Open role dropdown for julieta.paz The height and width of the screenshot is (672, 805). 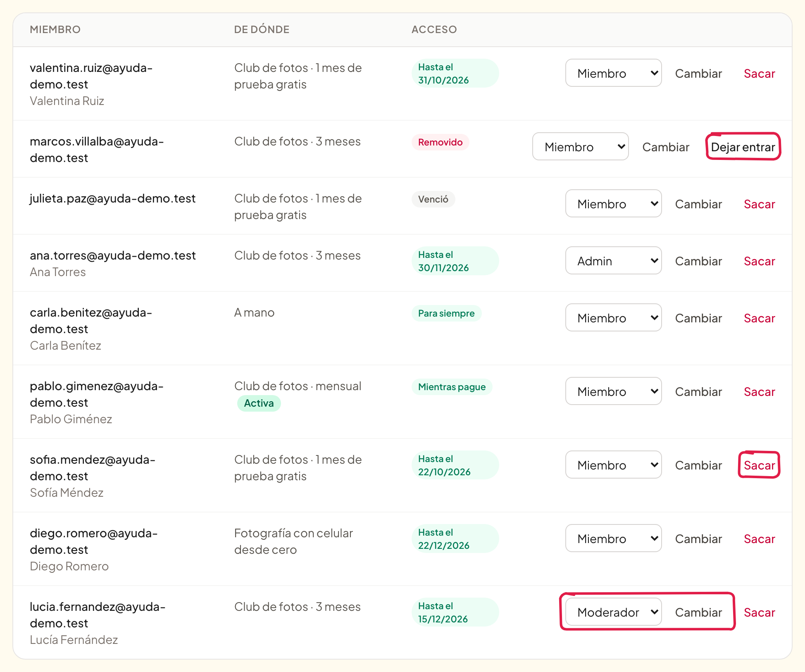pyautogui.click(x=613, y=204)
